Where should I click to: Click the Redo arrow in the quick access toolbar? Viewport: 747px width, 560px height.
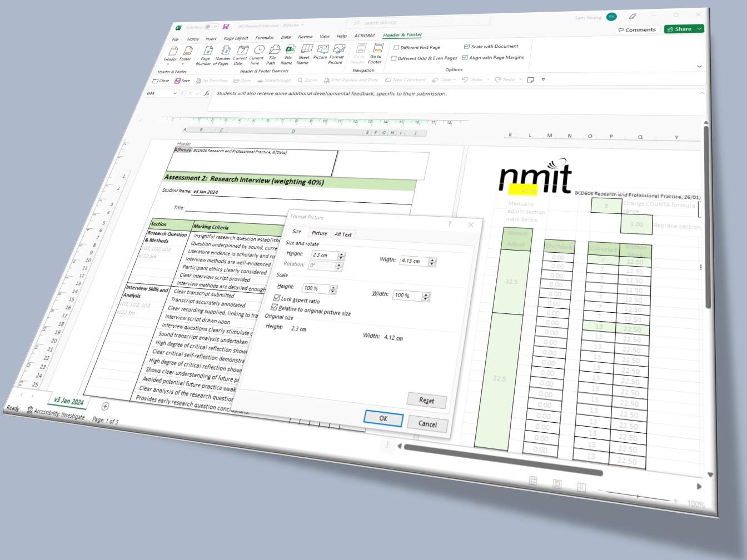498,79
